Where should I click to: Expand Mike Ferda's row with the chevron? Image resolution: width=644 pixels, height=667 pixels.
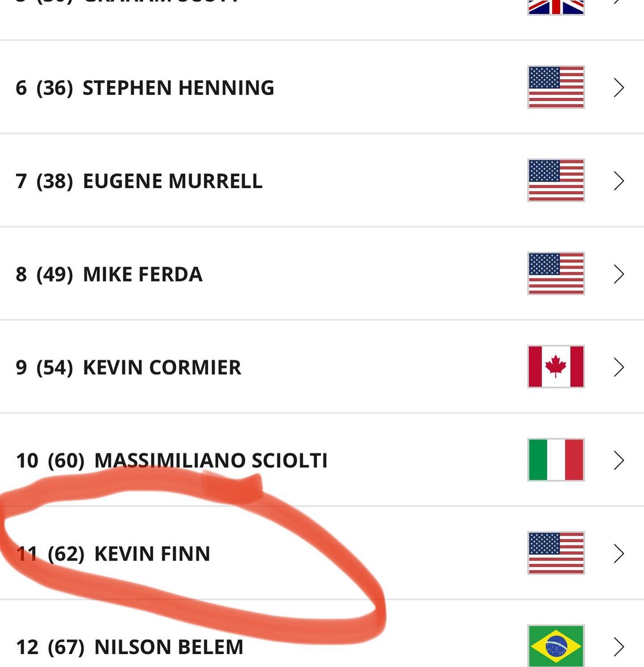coord(619,274)
